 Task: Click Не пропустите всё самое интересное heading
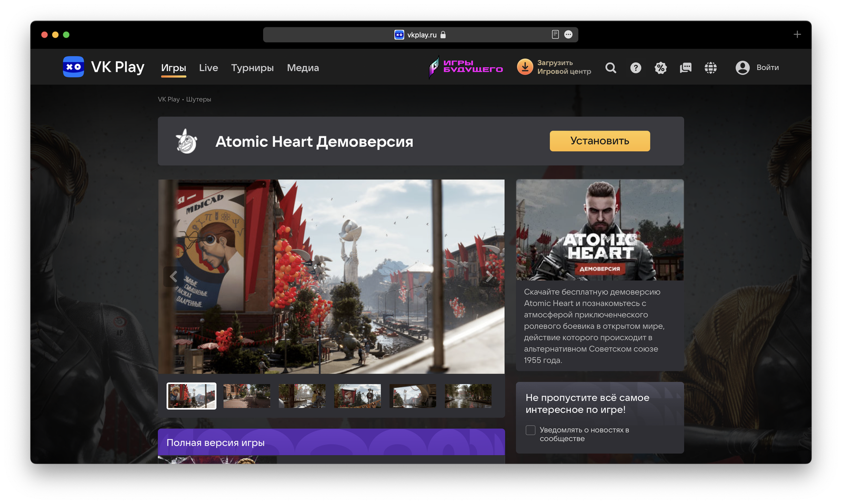pyautogui.click(x=587, y=404)
